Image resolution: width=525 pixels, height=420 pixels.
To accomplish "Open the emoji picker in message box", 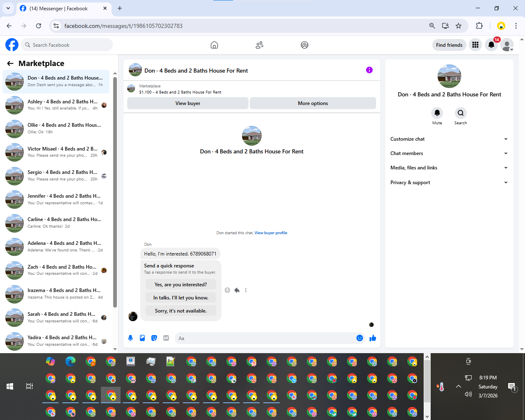I will [360, 338].
